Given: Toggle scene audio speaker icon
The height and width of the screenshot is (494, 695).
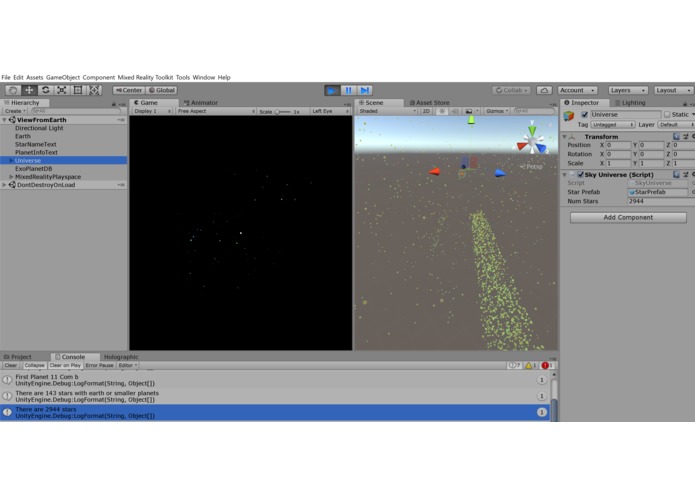Looking at the screenshot, I should point(455,111).
